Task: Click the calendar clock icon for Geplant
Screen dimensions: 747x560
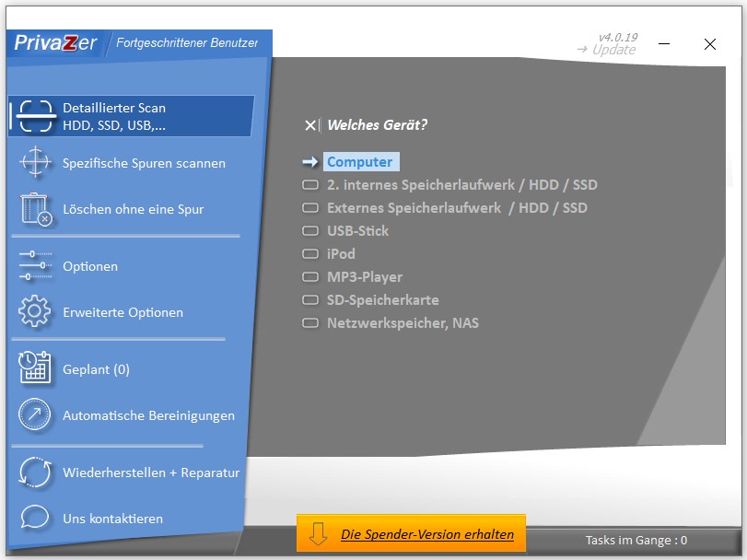Action: (x=34, y=367)
